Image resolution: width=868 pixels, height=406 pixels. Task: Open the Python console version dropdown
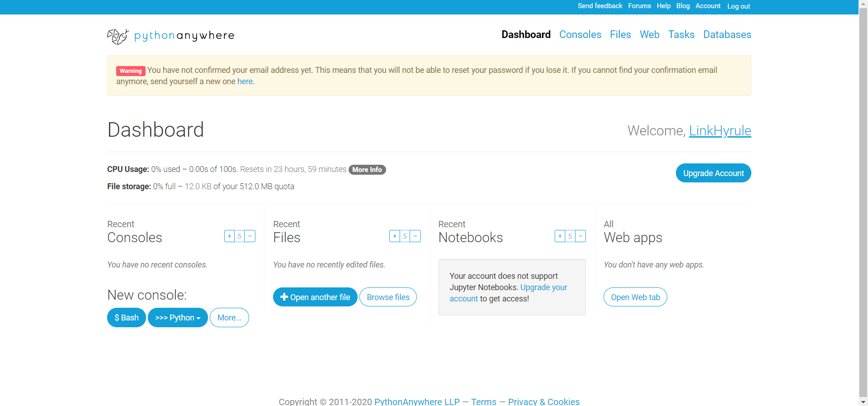click(178, 318)
